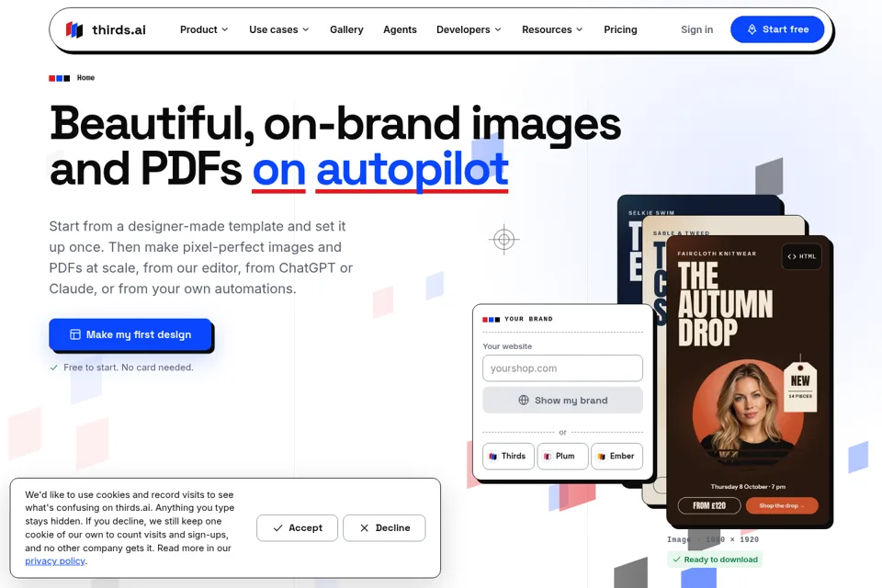
Task: Click the 'Ready to download' status
Action: (x=715, y=560)
